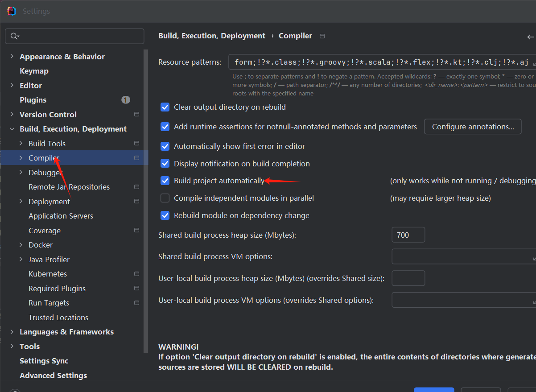Expand the Docker tree node

pyautogui.click(x=21, y=245)
